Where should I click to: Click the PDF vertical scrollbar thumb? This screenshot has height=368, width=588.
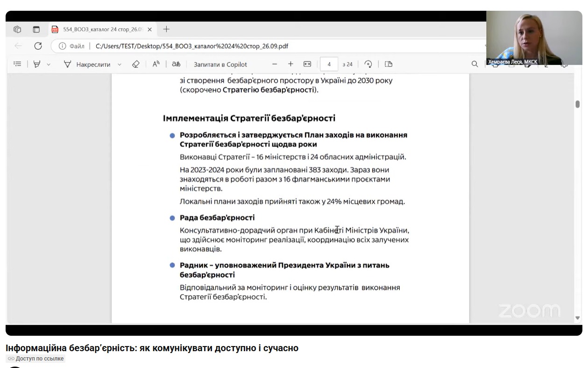click(578, 104)
